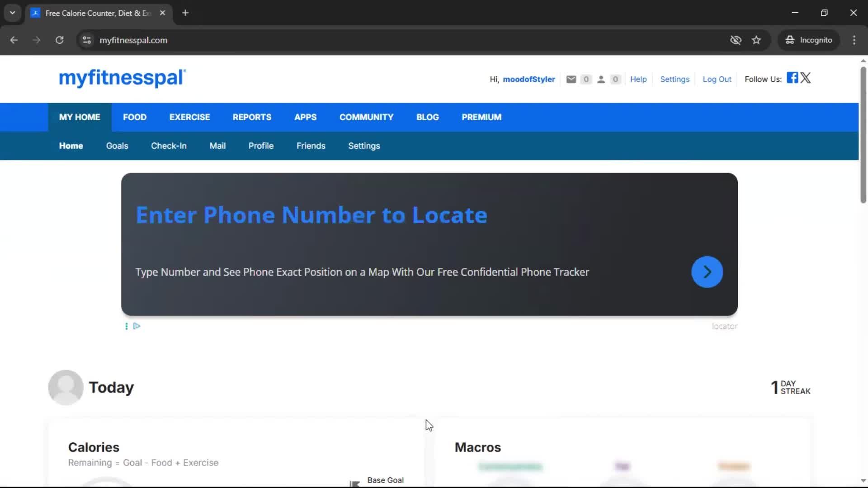Close the Free Calorie Counter tab
The width and height of the screenshot is (868, 488).
[162, 13]
